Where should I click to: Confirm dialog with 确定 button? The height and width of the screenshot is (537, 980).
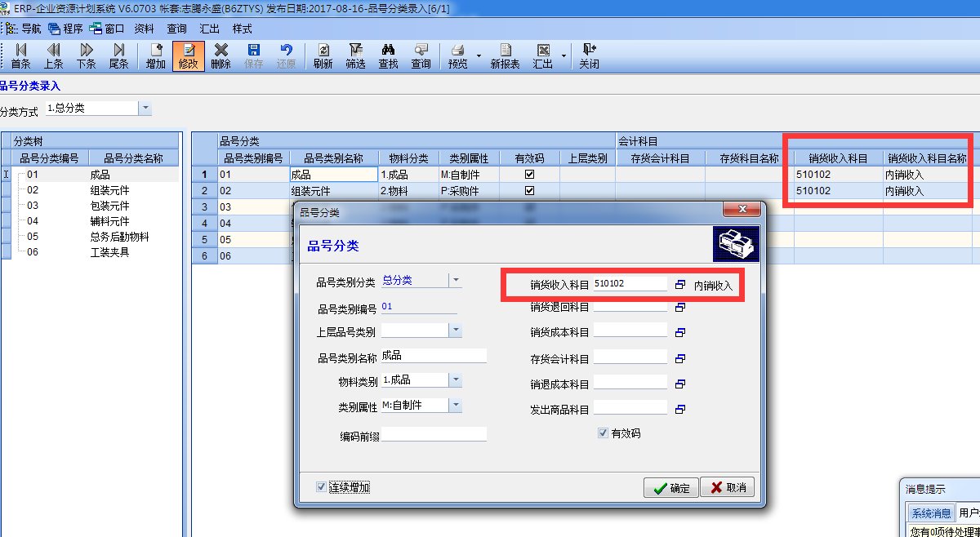(670, 488)
